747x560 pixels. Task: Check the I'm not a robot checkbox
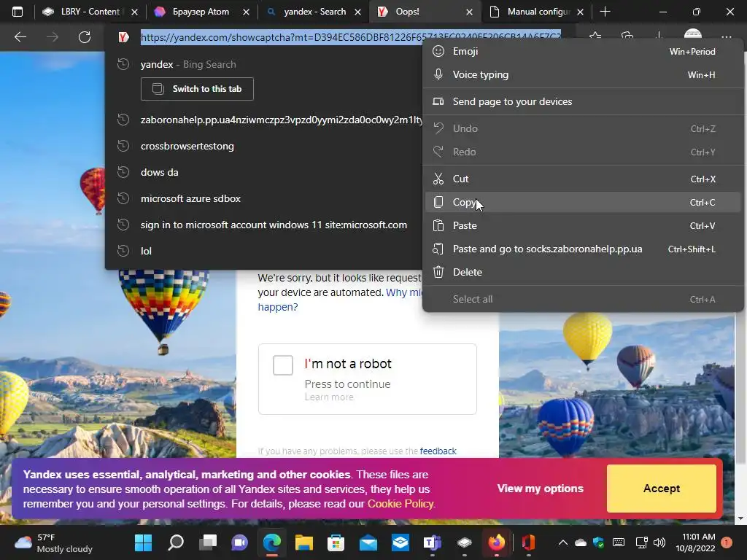283,365
